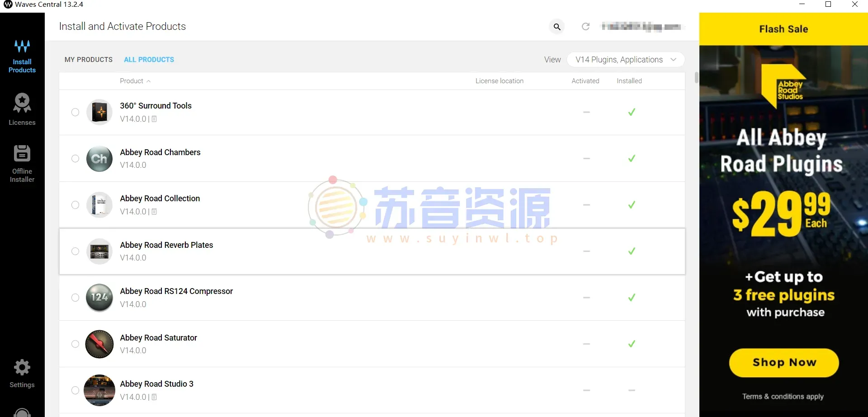Screen dimensions: 868x417
Task: Toggle the Product column sort order
Action: pos(135,81)
